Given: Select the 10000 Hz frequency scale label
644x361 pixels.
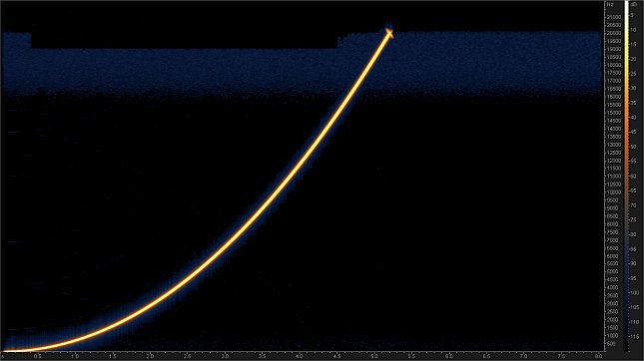Looking at the screenshot, I should click(613, 192).
